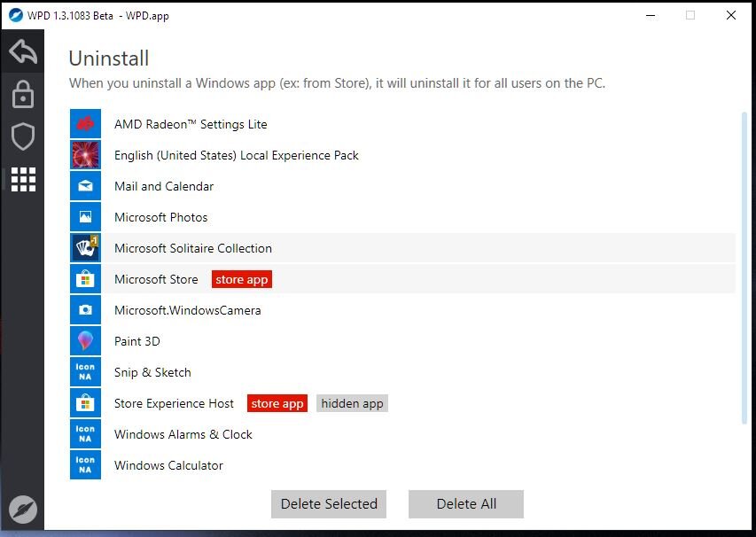756x537 pixels.
Task: Click the Microsoft Solitaire Collection icon
Action: (85, 248)
